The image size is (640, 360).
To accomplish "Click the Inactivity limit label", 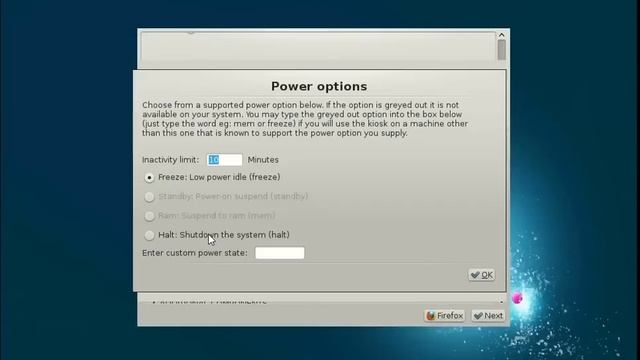I will (x=171, y=160).
